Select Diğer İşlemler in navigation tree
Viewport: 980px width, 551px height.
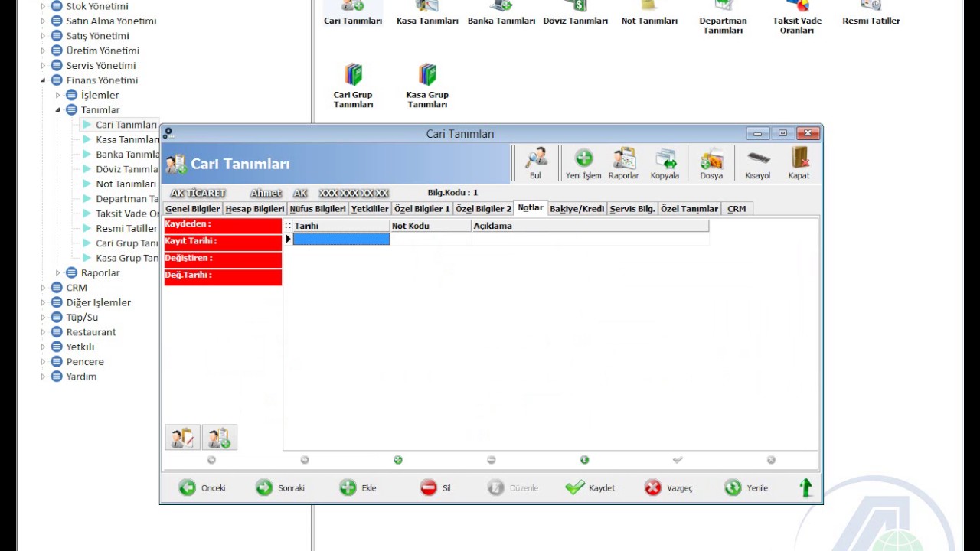98,302
